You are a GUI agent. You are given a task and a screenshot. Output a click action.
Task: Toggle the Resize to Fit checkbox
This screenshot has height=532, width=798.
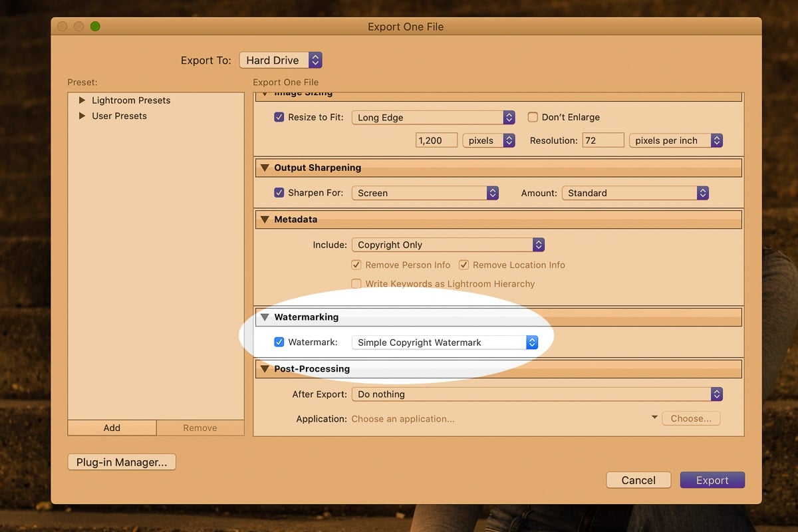pos(279,117)
